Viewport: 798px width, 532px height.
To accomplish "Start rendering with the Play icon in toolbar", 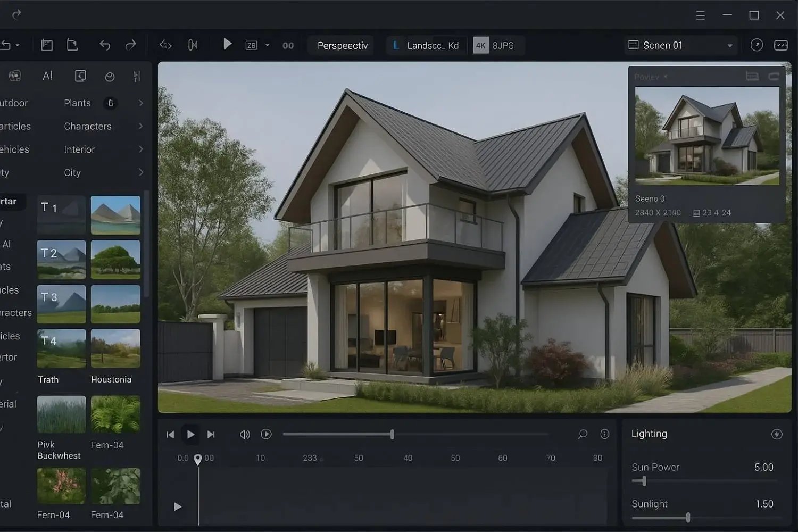I will tap(228, 44).
